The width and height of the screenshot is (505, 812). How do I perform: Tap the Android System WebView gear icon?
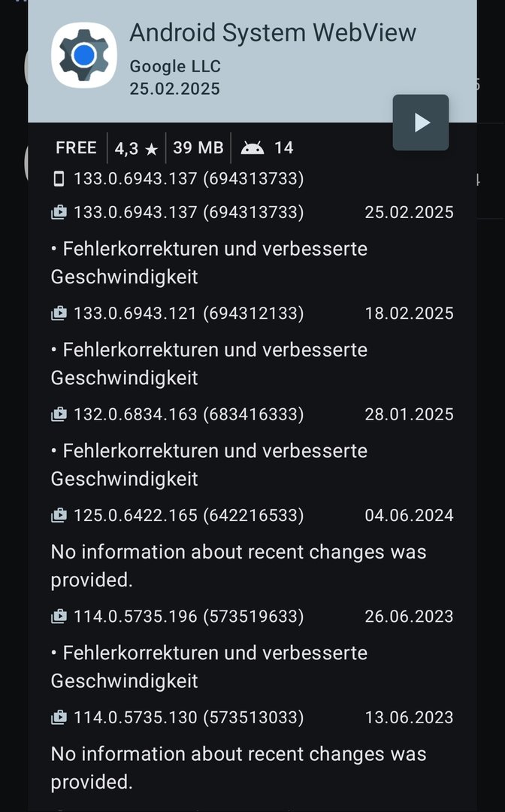(84, 55)
